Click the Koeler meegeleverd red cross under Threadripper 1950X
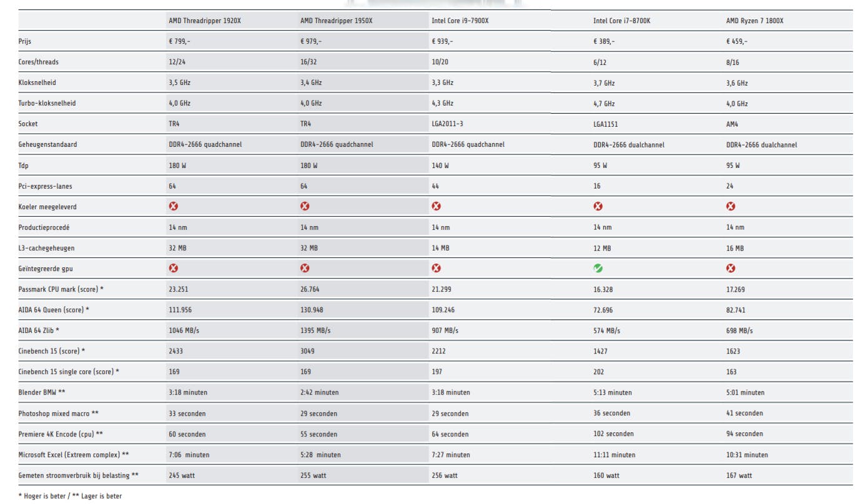 tap(305, 206)
